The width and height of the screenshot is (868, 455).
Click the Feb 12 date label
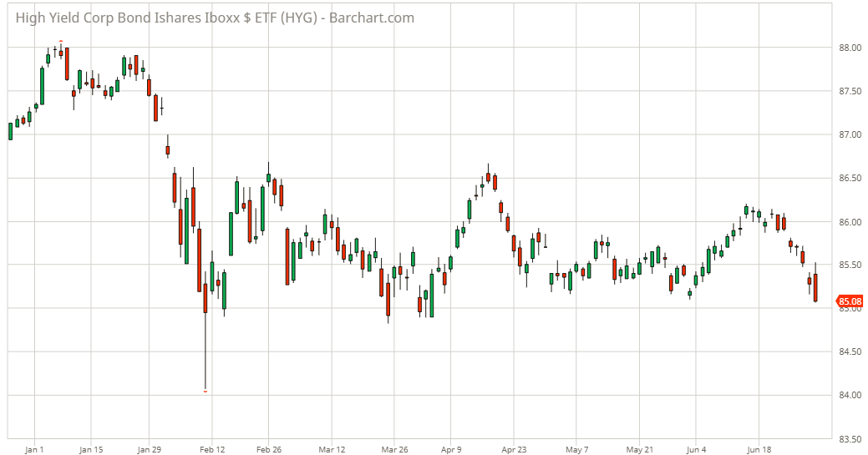pyautogui.click(x=212, y=449)
